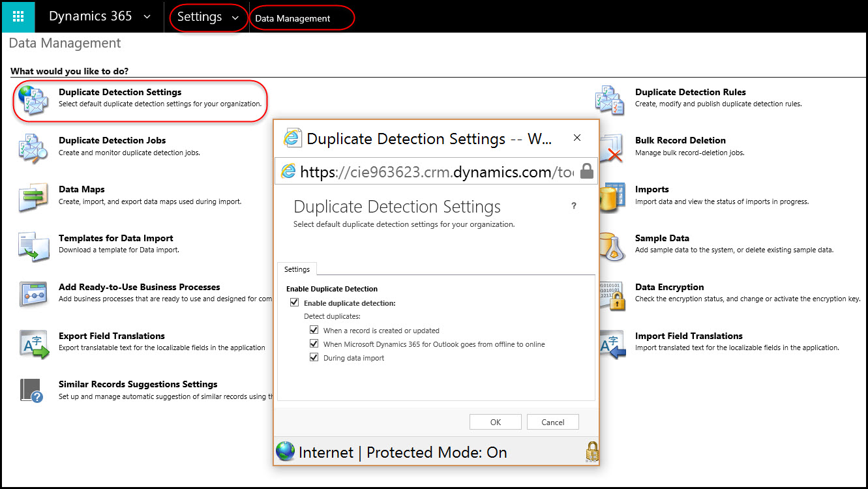This screenshot has width=868, height=489.
Task: Click the Data Encryption lock icon
Action: pyautogui.click(x=612, y=295)
